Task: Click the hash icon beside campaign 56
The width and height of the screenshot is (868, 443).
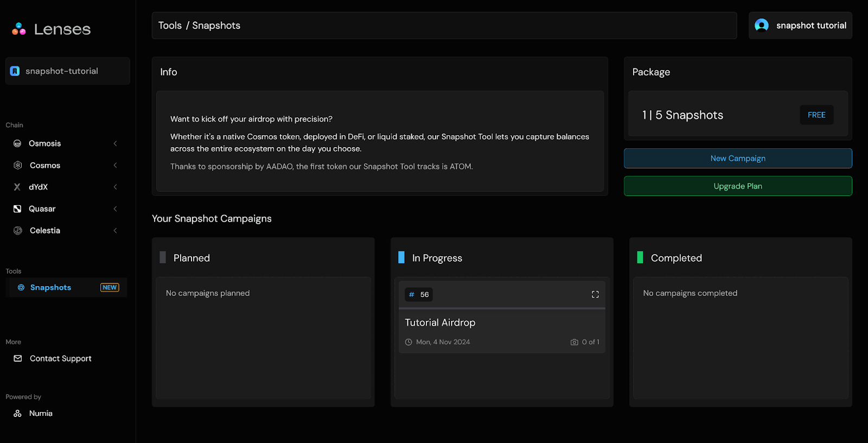Action: pyautogui.click(x=412, y=294)
